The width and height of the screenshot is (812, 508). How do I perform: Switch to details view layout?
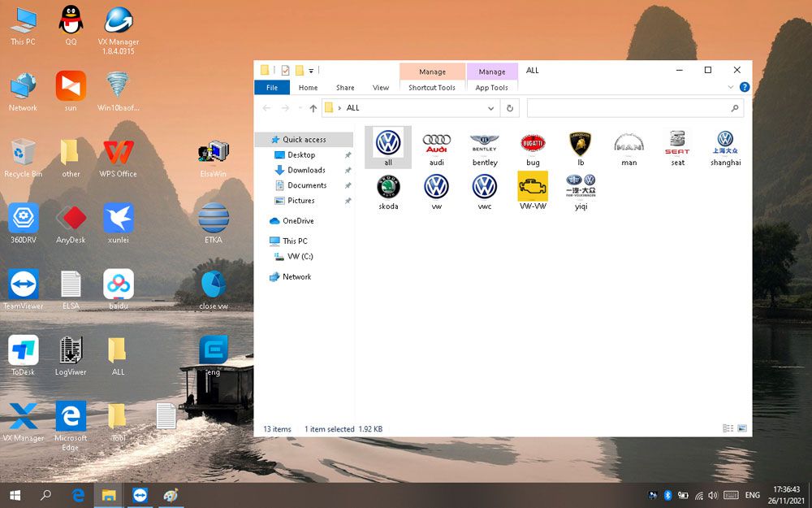[x=728, y=428]
